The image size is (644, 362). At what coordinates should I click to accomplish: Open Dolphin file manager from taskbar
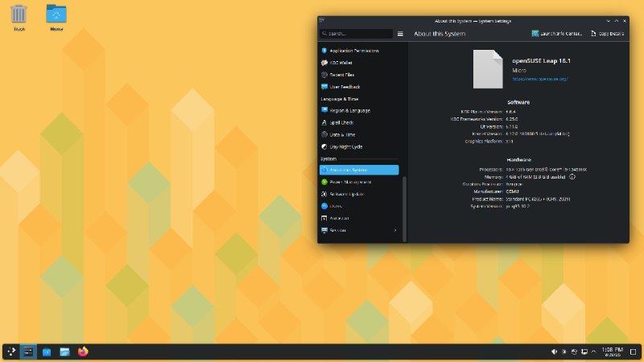coord(64,352)
